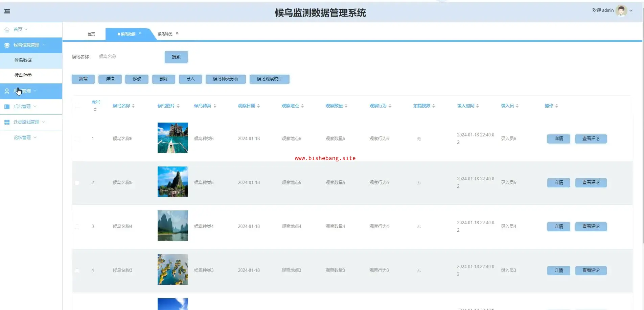This screenshot has height=310, width=644.
Task: Click the home icon in sidebar
Action: click(7, 30)
